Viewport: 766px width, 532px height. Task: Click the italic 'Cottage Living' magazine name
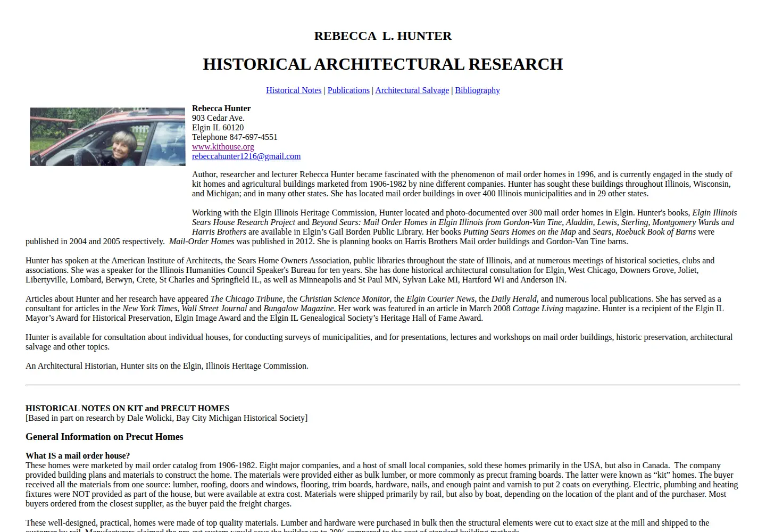538,309
